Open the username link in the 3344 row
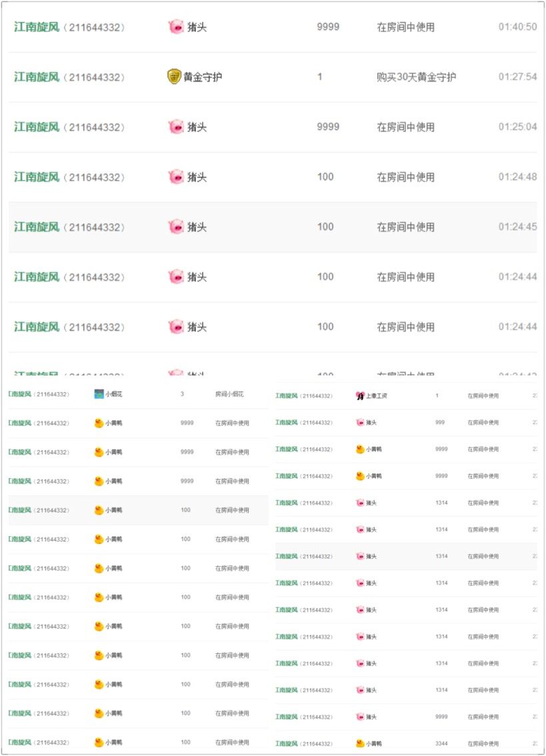Viewport: 546px width, 756px height. [x=287, y=743]
